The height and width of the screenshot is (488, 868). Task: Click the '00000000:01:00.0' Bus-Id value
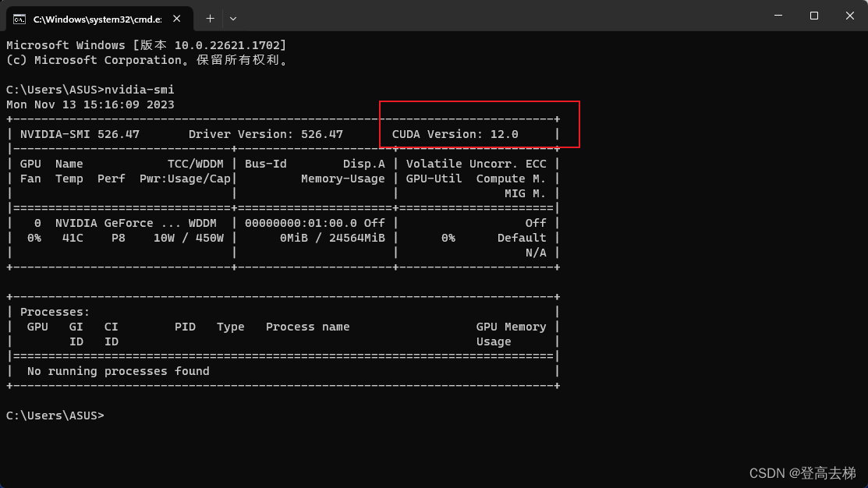[300, 223]
